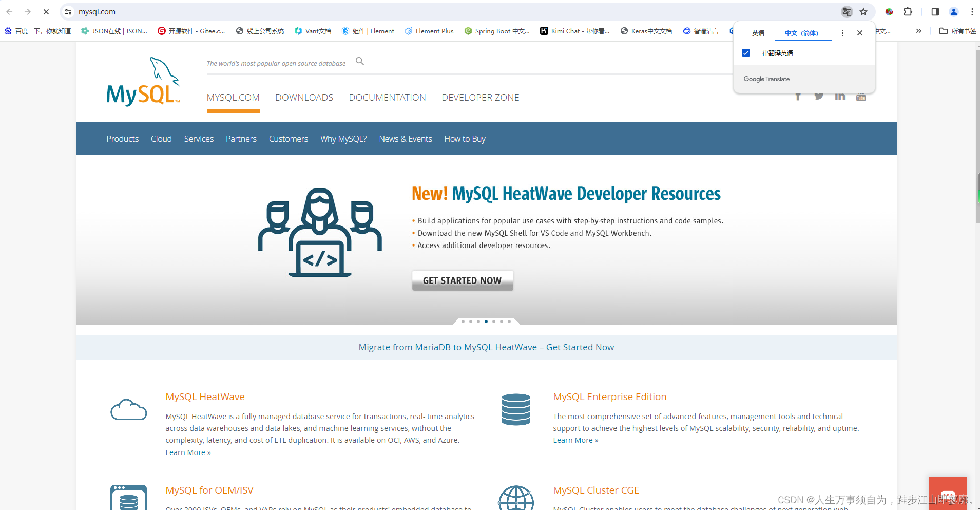This screenshot has width=980, height=510.
Task: Click Learn More under Enterprise Edition
Action: [575, 440]
